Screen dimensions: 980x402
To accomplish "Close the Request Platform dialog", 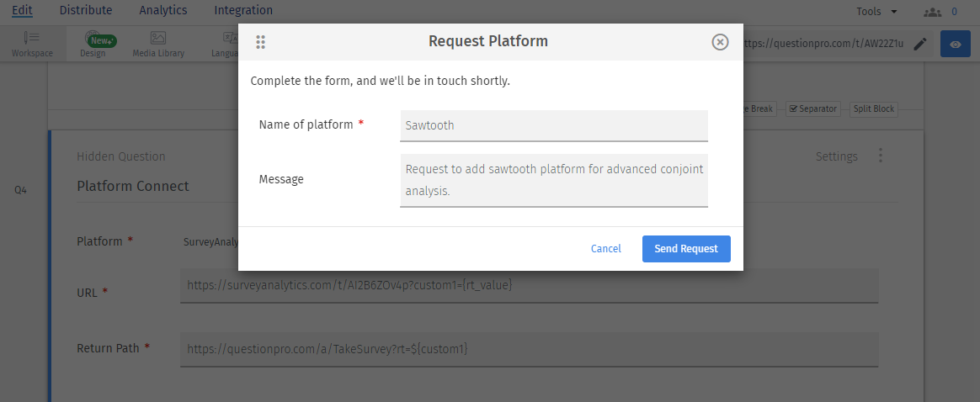I will 720,42.
